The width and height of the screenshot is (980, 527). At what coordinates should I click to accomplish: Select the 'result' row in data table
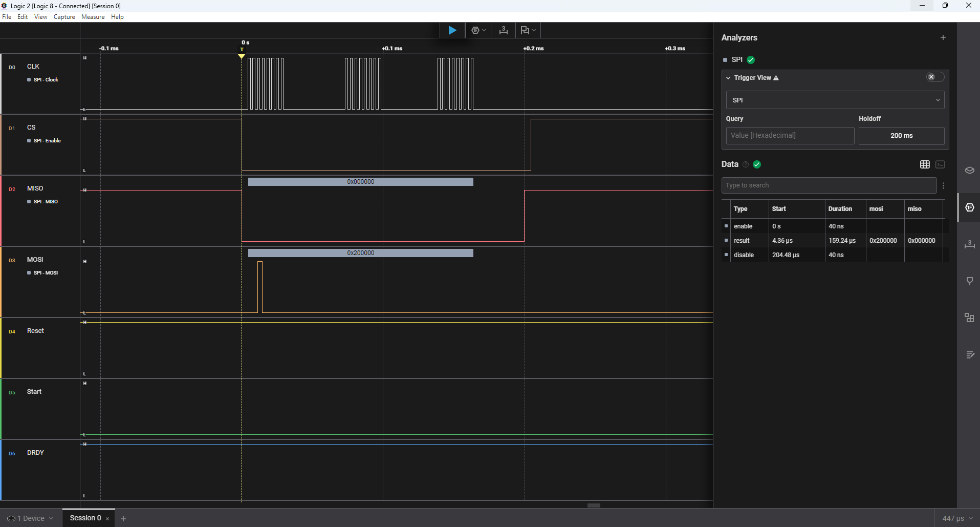(x=835, y=241)
